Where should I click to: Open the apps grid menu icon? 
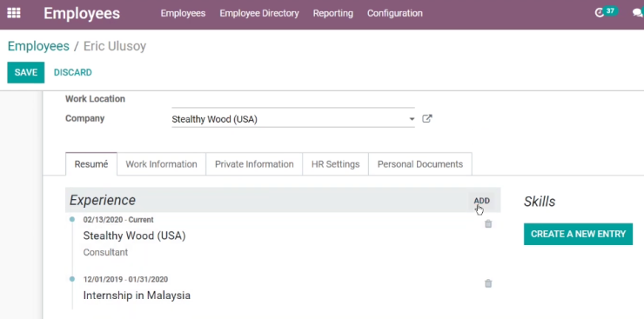[14, 13]
